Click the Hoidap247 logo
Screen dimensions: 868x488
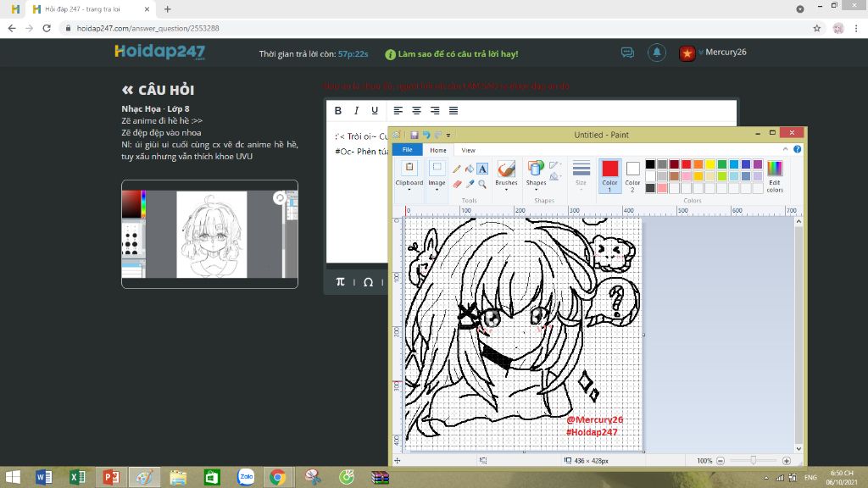159,52
